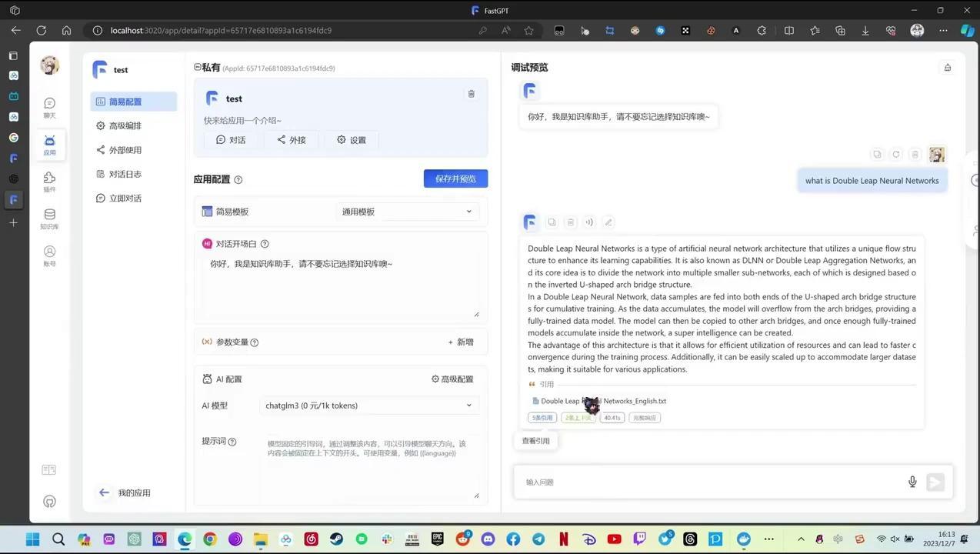Screen dimensions: 980x554
Task: Click the 输入问题 message input field
Action: 692,482
